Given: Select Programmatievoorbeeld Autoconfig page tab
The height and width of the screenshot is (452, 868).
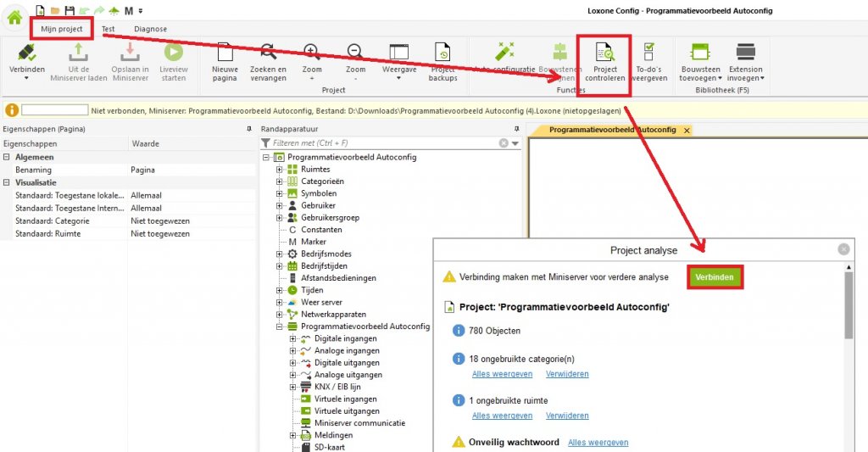Looking at the screenshot, I should tap(612, 130).
